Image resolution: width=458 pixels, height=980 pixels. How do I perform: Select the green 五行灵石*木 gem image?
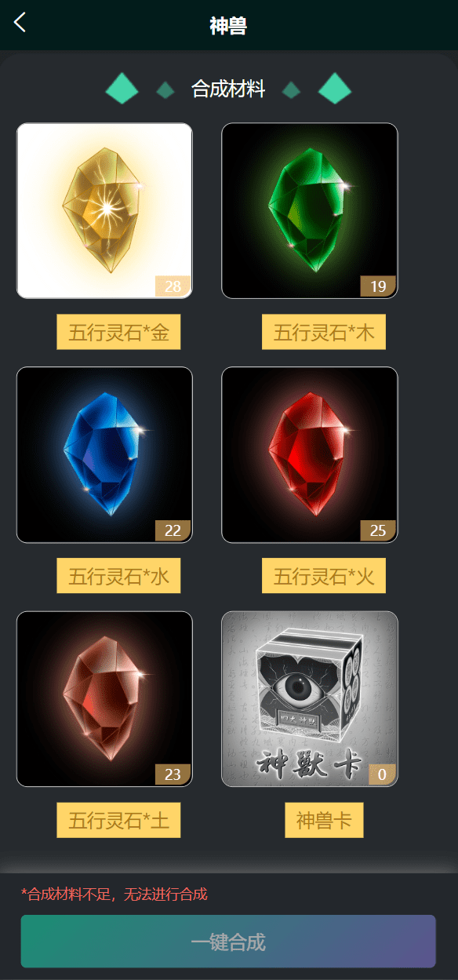(310, 210)
